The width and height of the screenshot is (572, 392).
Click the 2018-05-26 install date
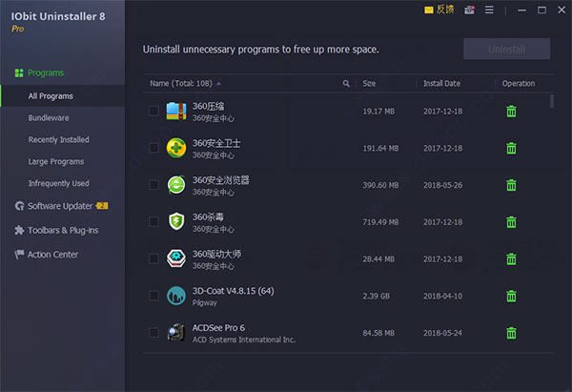click(x=442, y=185)
